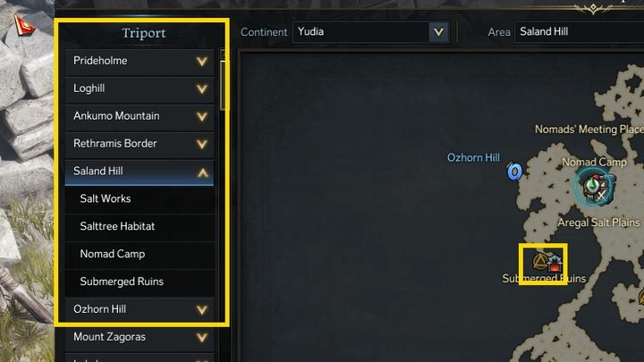Expand the Ankumo Mountain triport list

tap(202, 116)
